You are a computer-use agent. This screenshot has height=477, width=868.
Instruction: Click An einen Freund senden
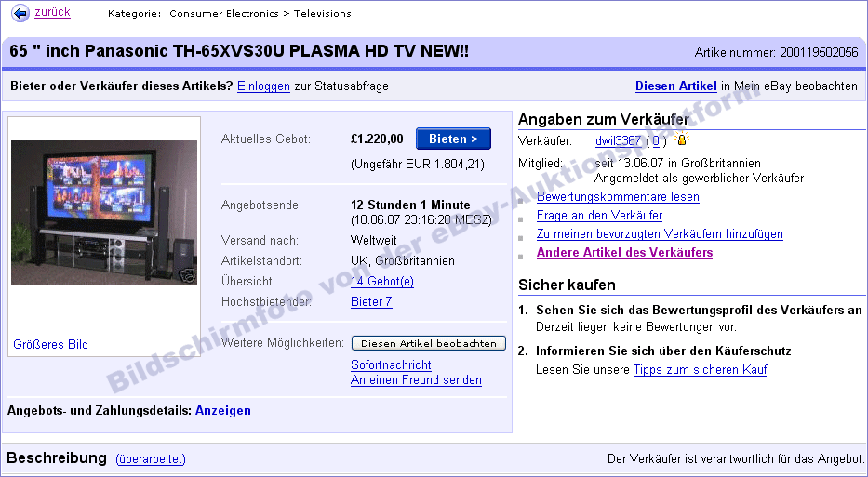click(416, 380)
